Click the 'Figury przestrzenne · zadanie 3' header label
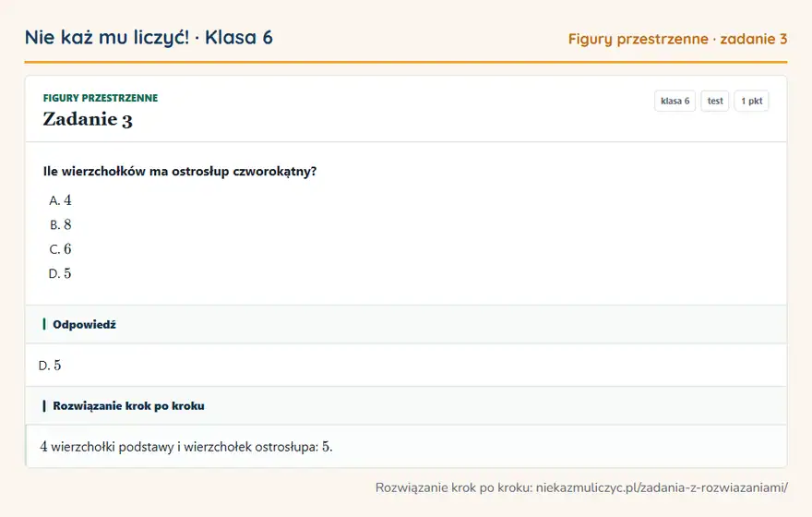Viewport: 812px width, 517px height. pyautogui.click(x=677, y=39)
